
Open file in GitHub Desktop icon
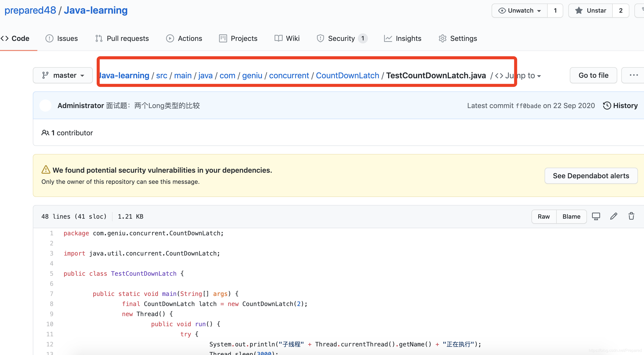tap(596, 217)
